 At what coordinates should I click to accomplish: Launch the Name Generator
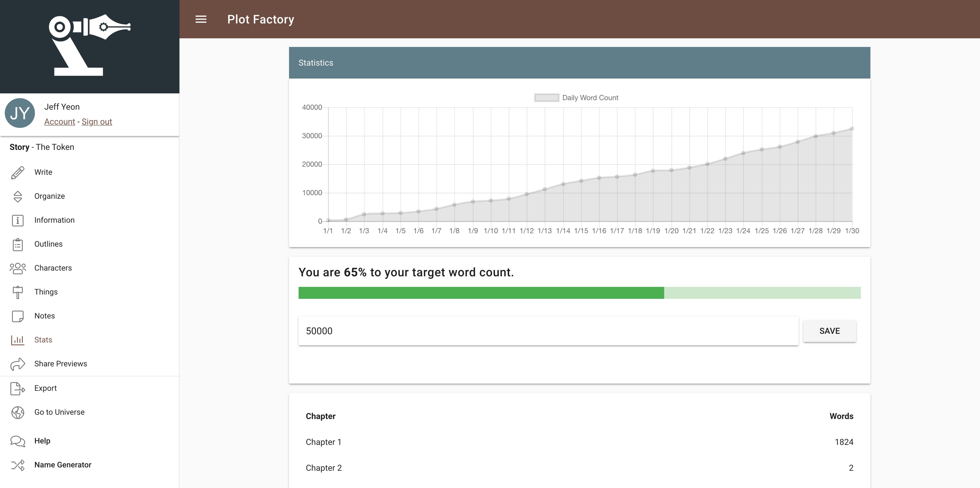pos(63,464)
